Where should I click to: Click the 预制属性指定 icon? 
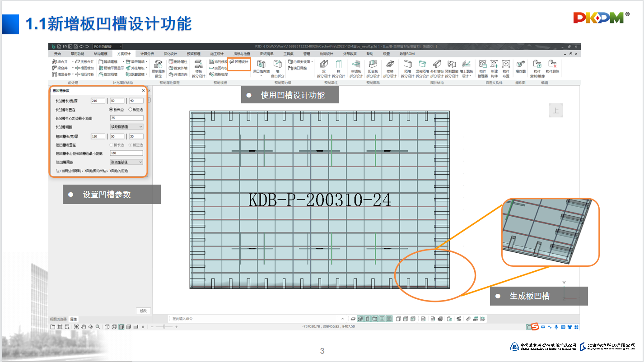(x=158, y=69)
